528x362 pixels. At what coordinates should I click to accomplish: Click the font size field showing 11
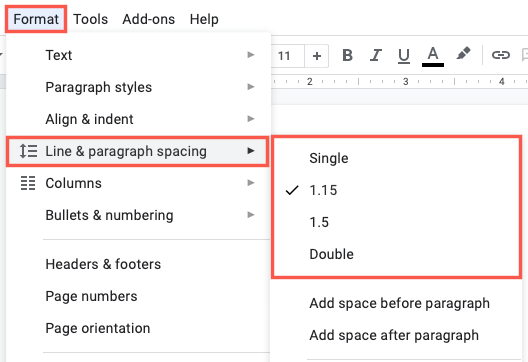[x=288, y=56]
